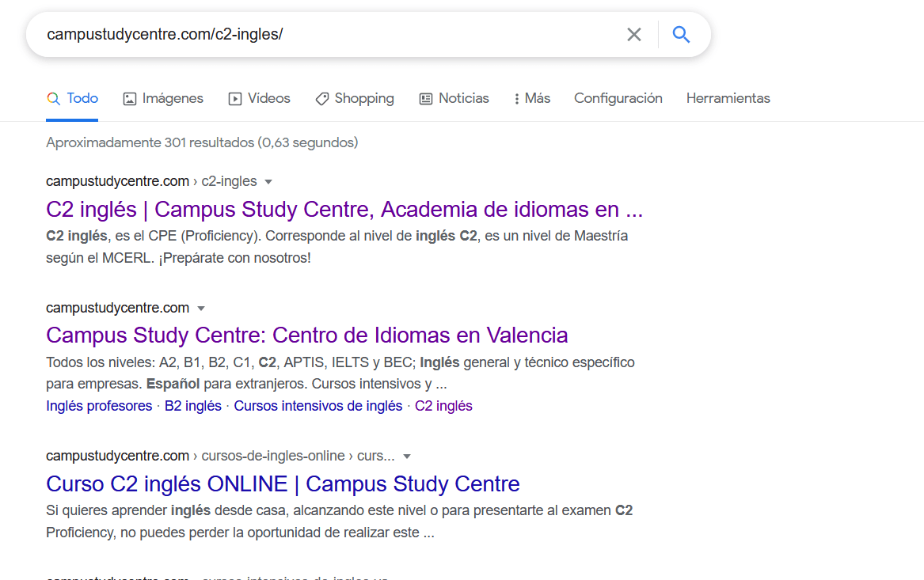Select the Todo tab
The width and height of the screenshot is (924, 580).
point(73,98)
